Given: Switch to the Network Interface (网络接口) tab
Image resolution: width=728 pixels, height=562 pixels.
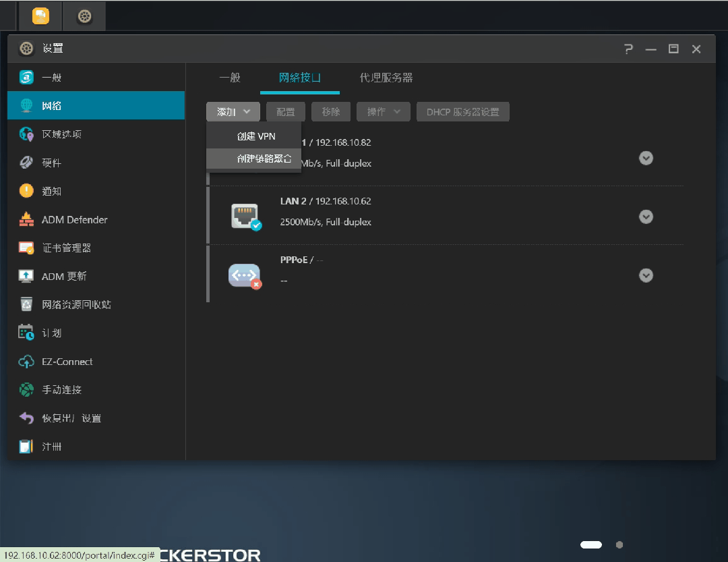Looking at the screenshot, I should (299, 78).
